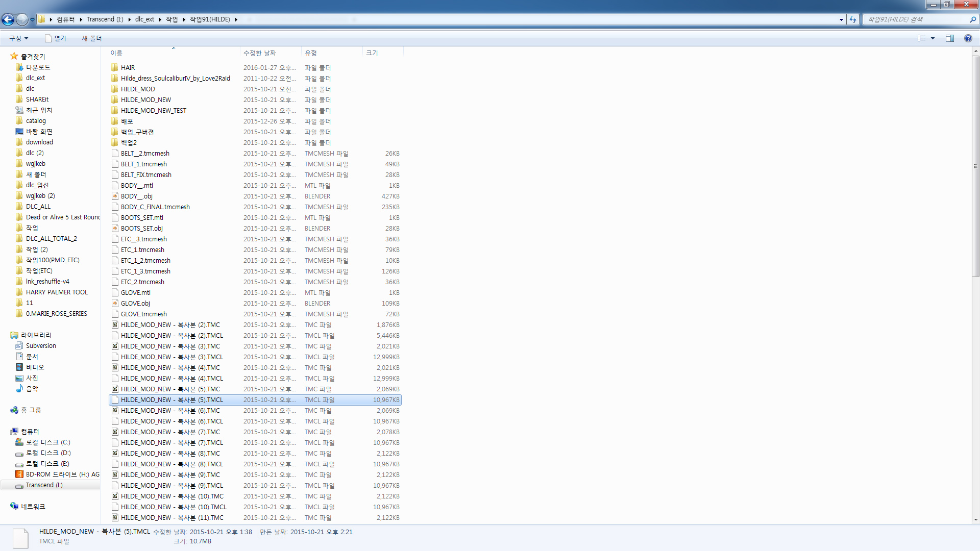Select the BD-ROM drive (H:) icon

point(19,474)
